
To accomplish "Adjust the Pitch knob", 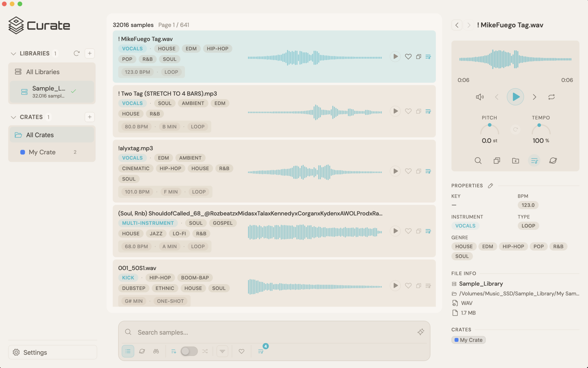I will click(489, 129).
